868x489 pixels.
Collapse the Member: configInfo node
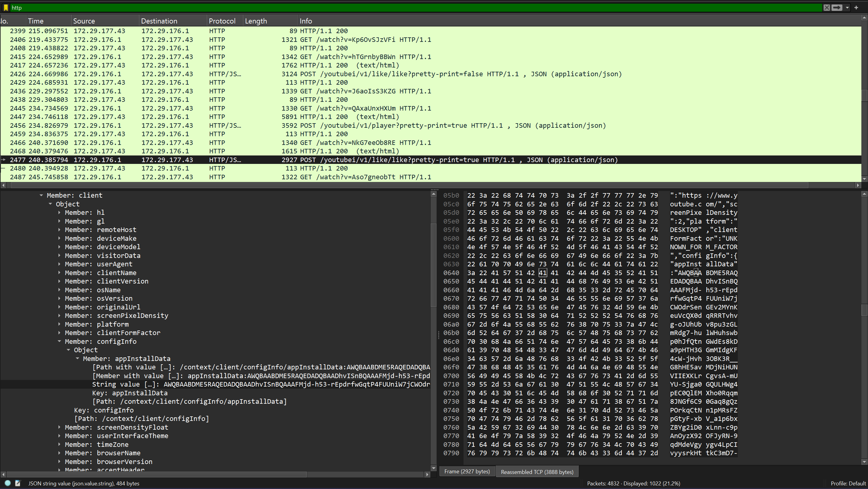[x=60, y=341]
